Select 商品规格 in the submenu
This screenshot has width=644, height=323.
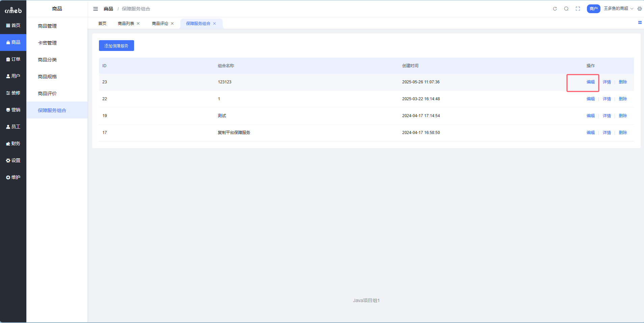[47, 77]
